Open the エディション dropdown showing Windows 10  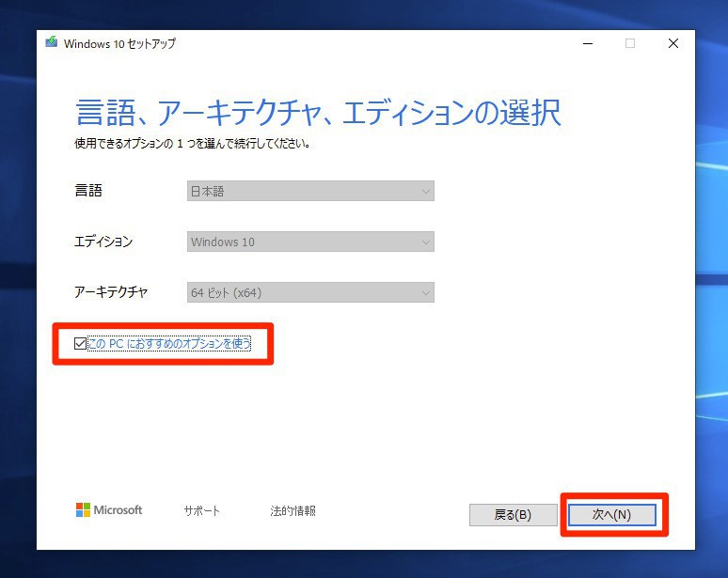pos(310,242)
